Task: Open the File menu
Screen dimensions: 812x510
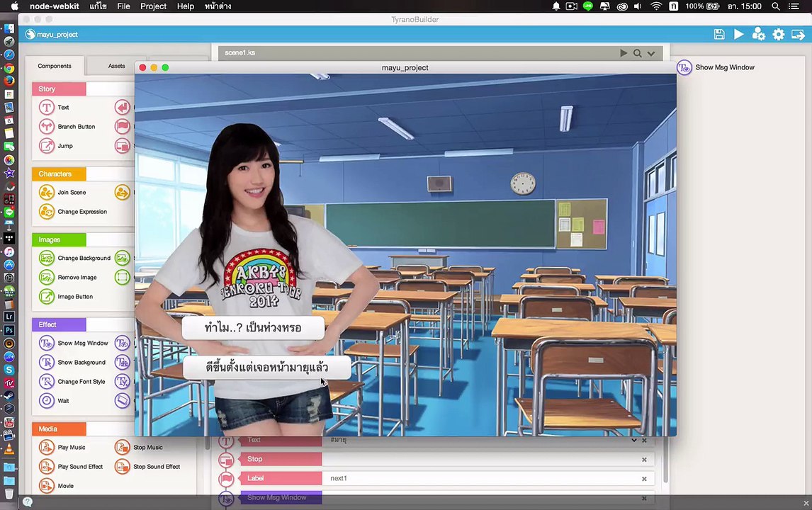Action: [124, 6]
